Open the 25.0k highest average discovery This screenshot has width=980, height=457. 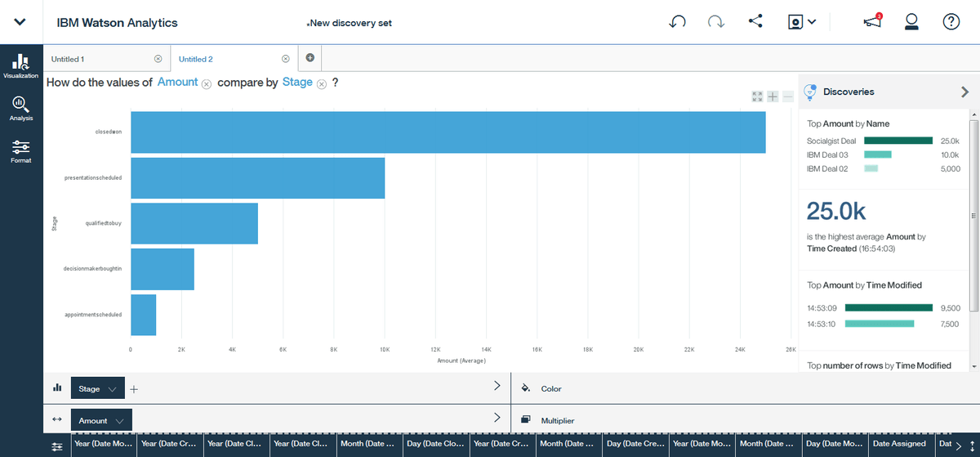point(883,225)
